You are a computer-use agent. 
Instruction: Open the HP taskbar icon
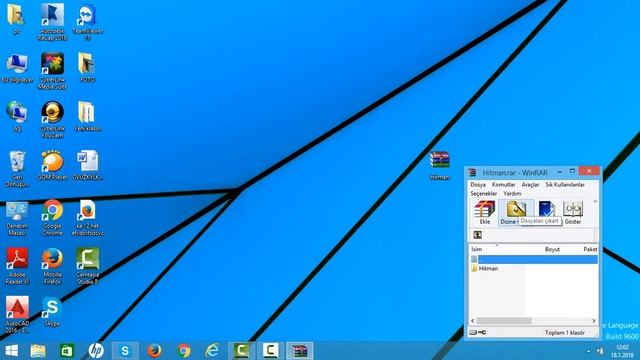pyautogui.click(x=96, y=351)
